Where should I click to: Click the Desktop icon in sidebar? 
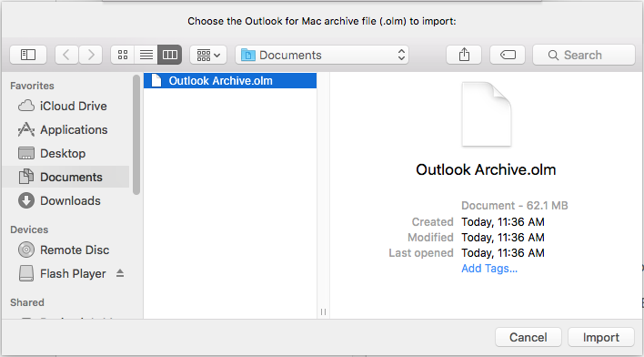(26, 153)
